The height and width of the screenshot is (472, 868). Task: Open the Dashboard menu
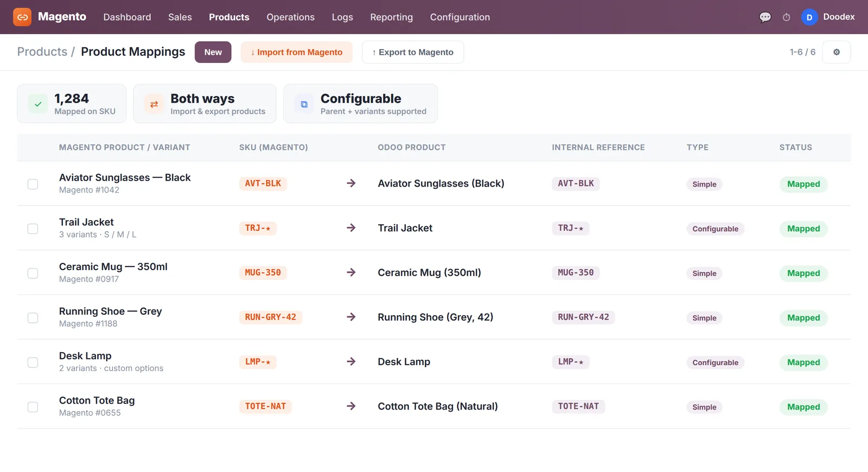[127, 17]
